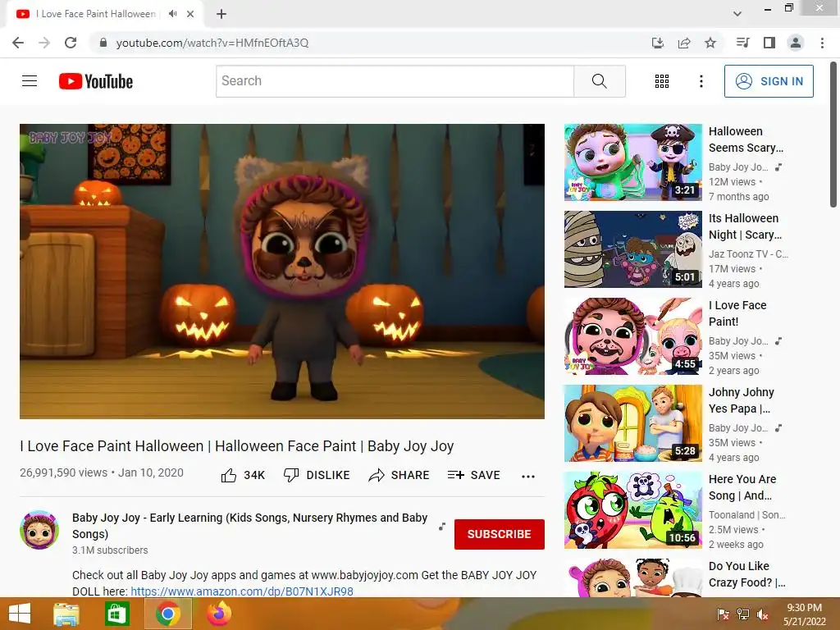View site info via lock icon
The height and width of the screenshot is (630, 840).
coord(103,43)
